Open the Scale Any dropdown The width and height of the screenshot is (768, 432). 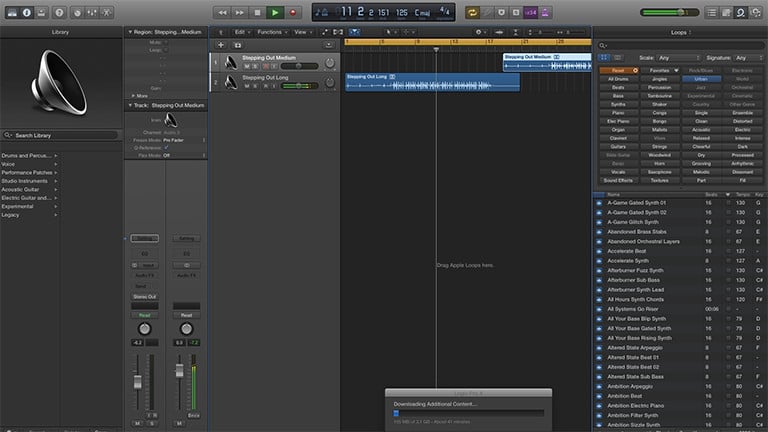tap(679, 58)
